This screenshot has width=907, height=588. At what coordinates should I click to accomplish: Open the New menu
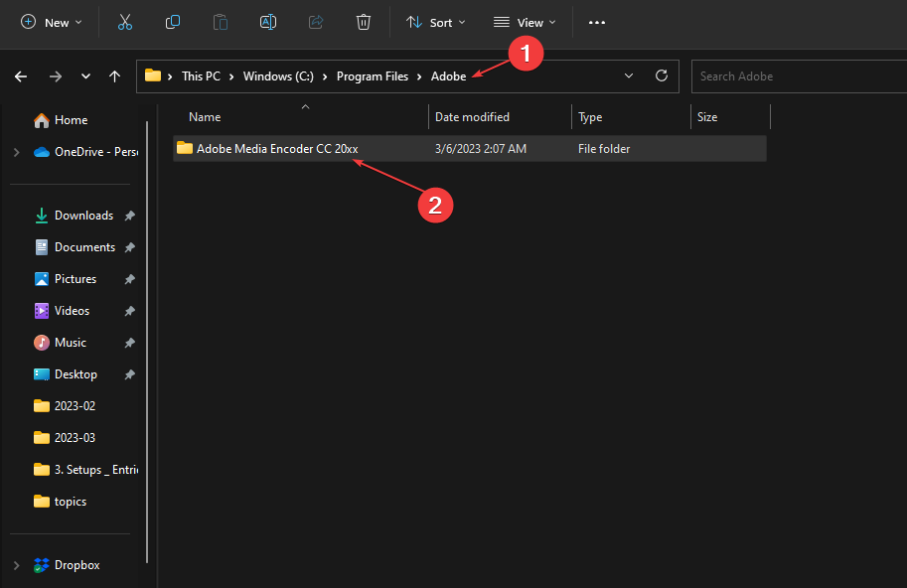tap(50, 21)
